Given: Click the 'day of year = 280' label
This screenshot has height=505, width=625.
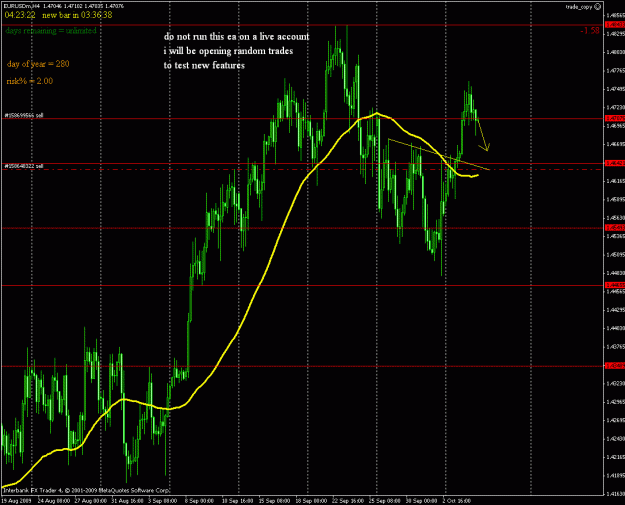Looking at the screenshot, I should click(38, 64).
